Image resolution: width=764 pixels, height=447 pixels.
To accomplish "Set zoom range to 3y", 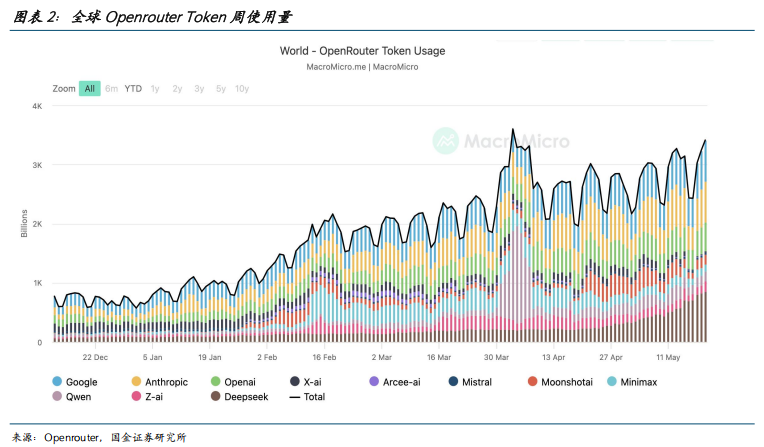I will (199, 88).
